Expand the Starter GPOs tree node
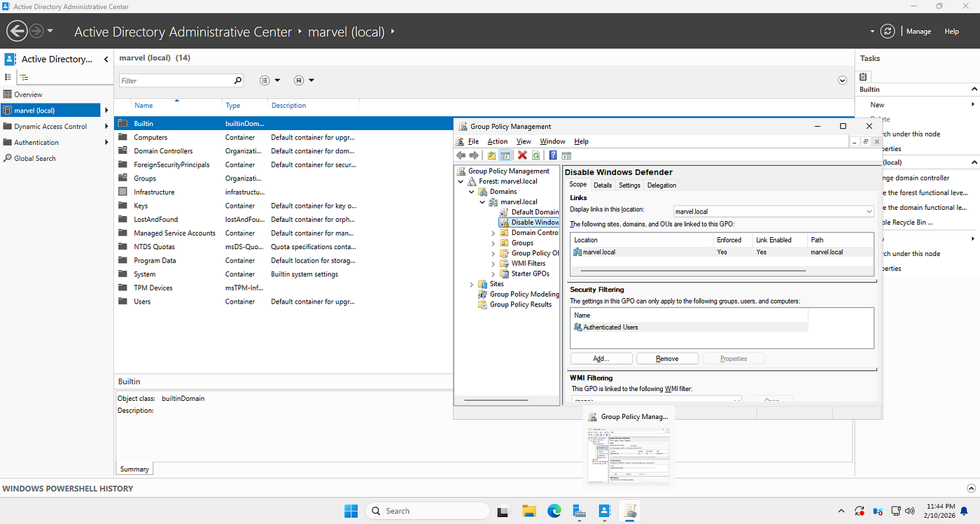This screenshot has height=524, width=980. tap(493, 274)
